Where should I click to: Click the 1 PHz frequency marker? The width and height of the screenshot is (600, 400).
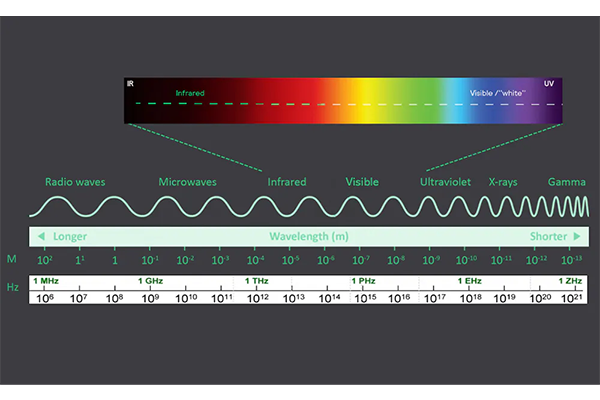click(x=362, y=282)
